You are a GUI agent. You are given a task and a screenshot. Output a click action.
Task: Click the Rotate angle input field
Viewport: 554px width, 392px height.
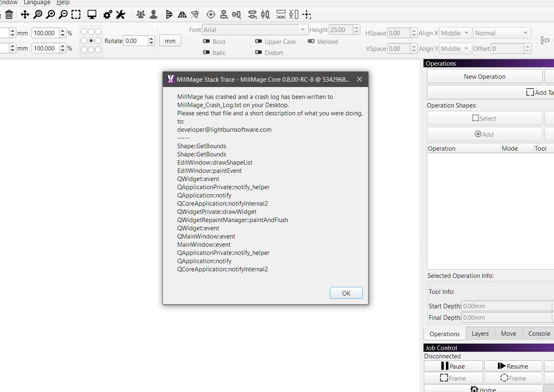136,41
